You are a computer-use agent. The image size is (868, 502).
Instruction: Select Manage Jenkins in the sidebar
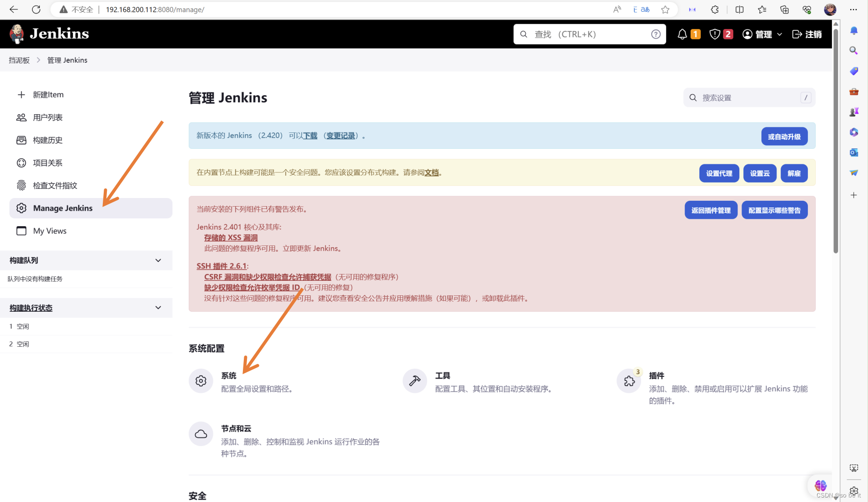point(91,208)
